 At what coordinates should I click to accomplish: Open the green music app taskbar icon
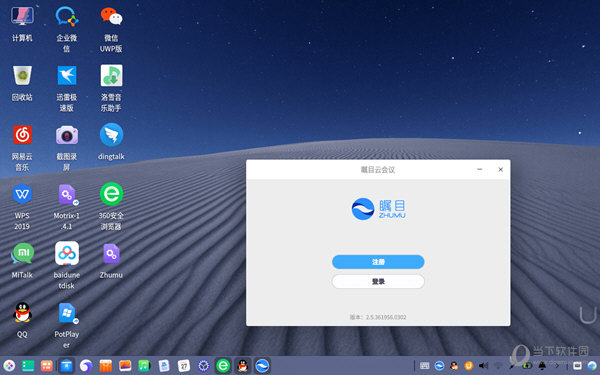click(144, 366)
